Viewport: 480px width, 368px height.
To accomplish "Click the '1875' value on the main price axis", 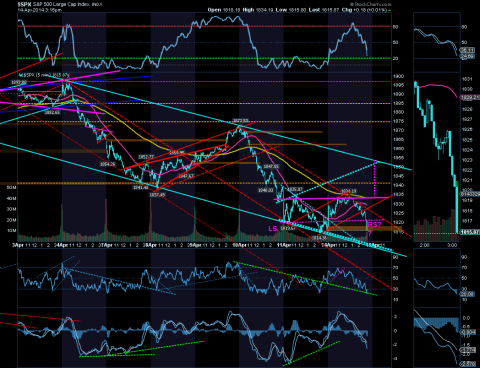I will click(398, 121).
